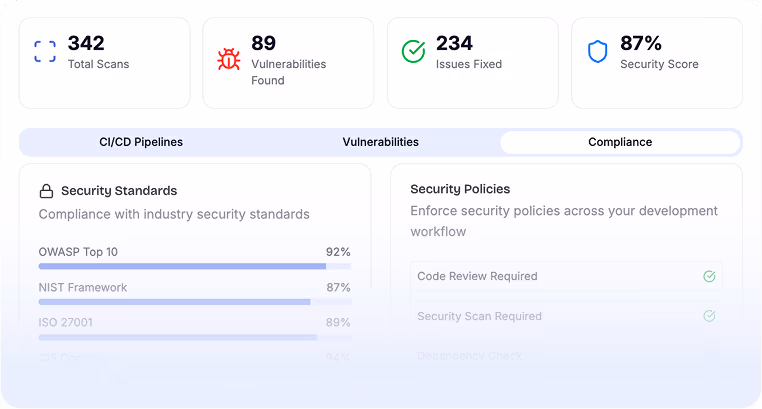Click the ISO 27001 progress bar
The image size is (762, 409).
194,337
